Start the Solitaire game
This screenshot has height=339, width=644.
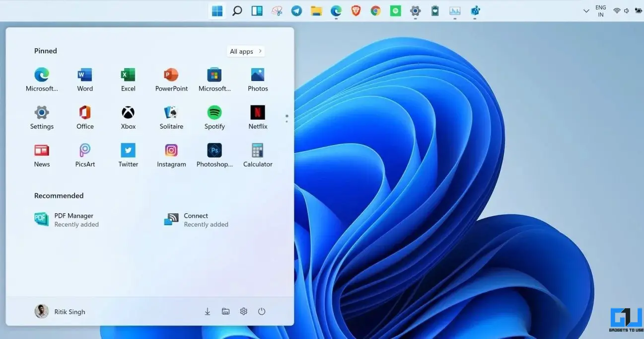point(171,117)
